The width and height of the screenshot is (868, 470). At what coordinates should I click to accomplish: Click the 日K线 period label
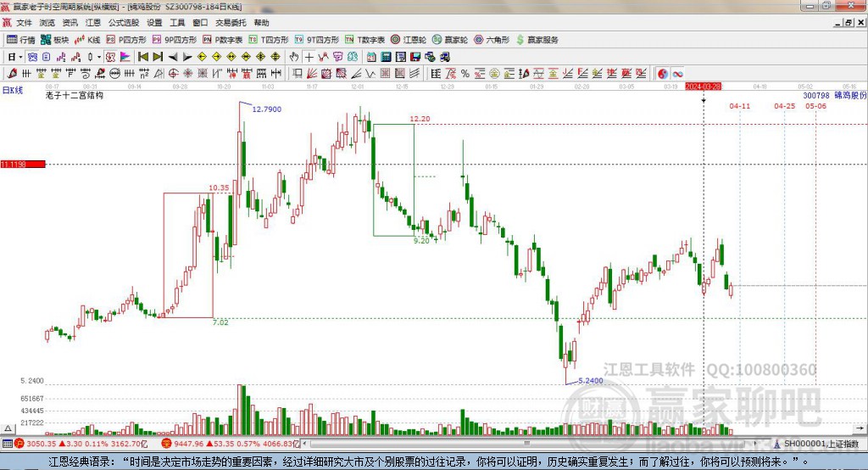pos(13,90)
